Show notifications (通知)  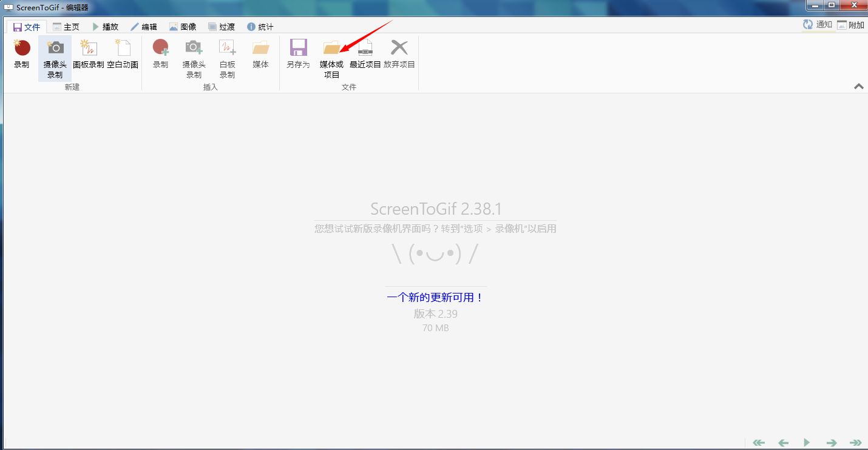[x=817, y=24]
